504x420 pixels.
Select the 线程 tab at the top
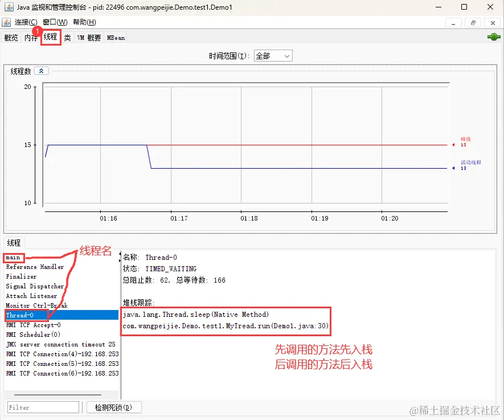(x=51, y=37)
